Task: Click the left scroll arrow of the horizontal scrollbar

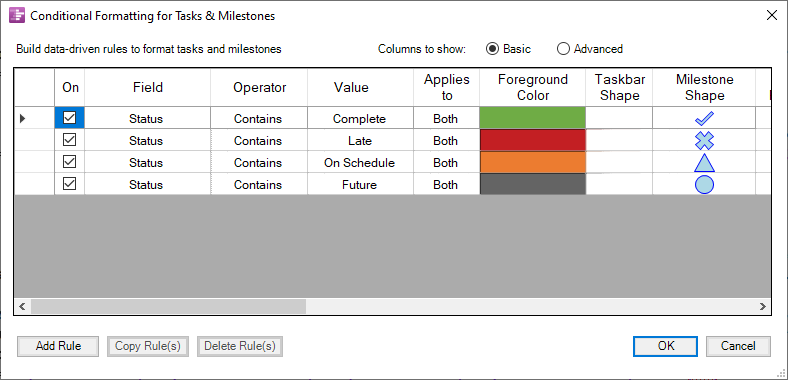Action: click(22, 306)
